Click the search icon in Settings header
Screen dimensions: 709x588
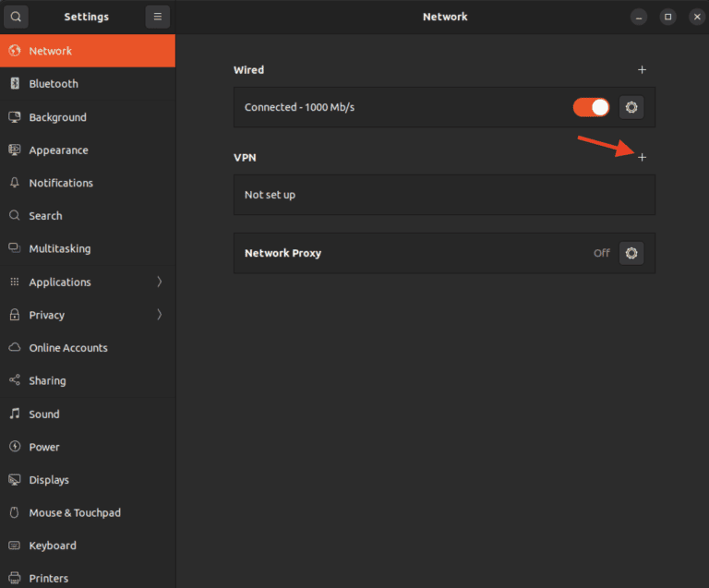16,17
